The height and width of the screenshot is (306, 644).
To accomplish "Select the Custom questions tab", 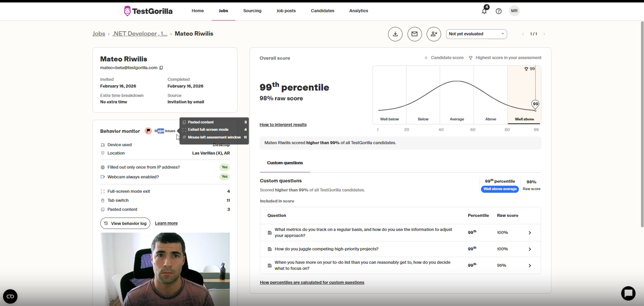I will pyautogui.click(x=285, y=163).
